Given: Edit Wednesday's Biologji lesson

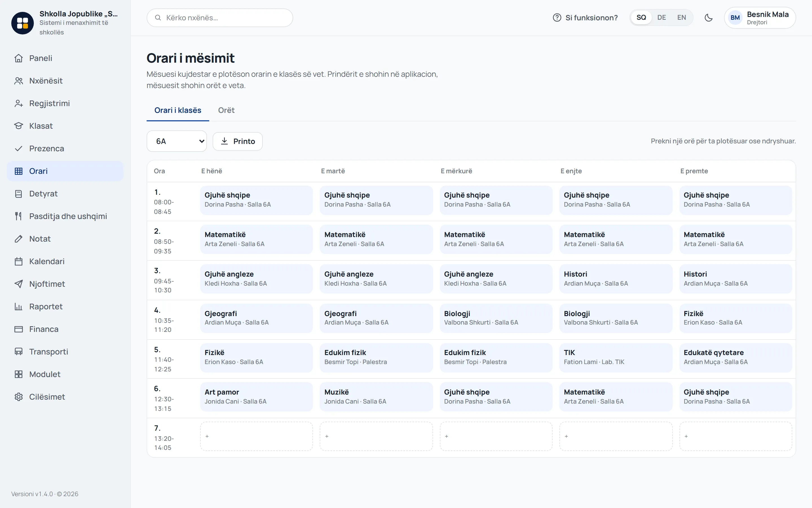Looking at the screenshot, I should [496, 318].
